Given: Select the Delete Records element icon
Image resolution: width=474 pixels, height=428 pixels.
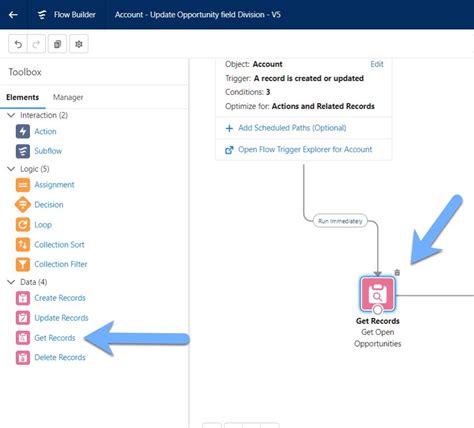Looking at the screenshot, I should (23, 357).
